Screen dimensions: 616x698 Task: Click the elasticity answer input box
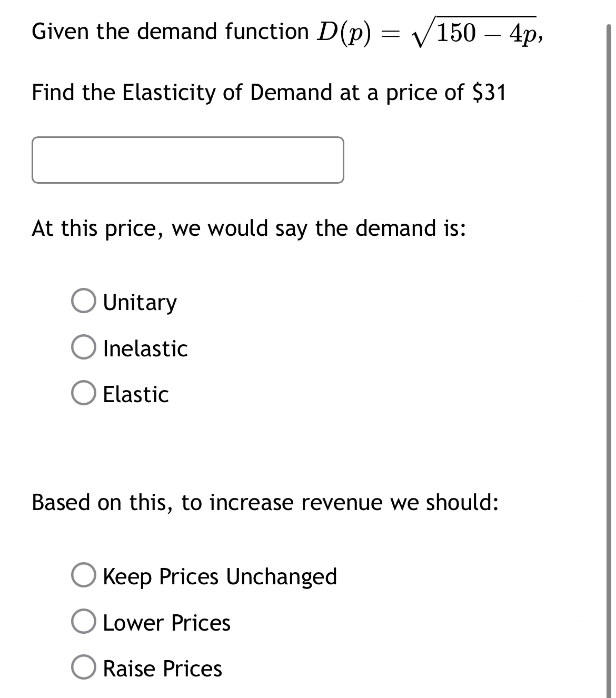point(188,159)
